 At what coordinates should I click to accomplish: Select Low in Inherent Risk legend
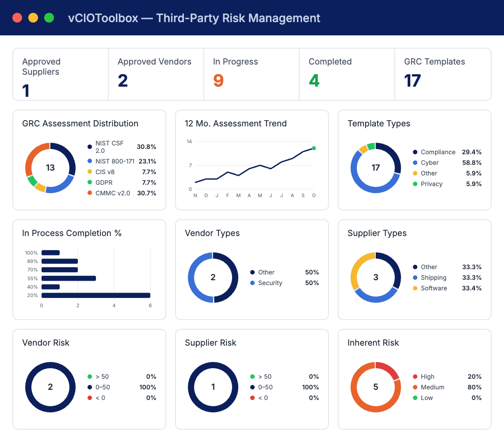coord(447,398)
